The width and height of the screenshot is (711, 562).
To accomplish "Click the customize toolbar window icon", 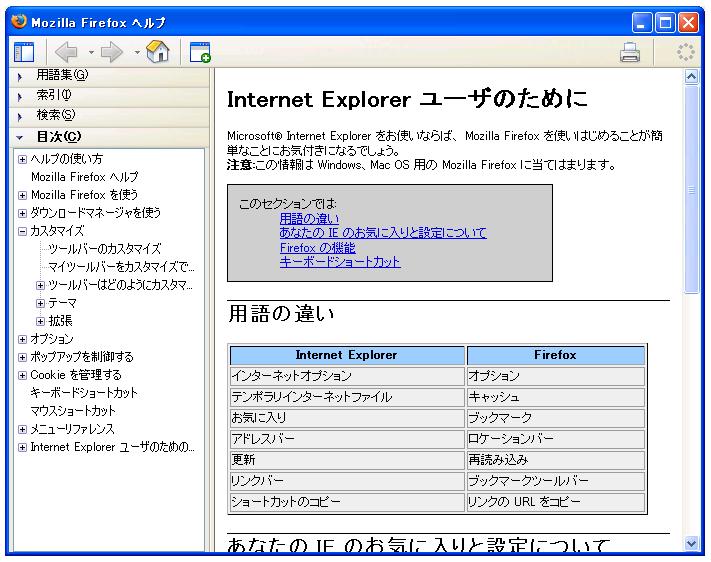I will pyautogui.click(x=200, y=52).
